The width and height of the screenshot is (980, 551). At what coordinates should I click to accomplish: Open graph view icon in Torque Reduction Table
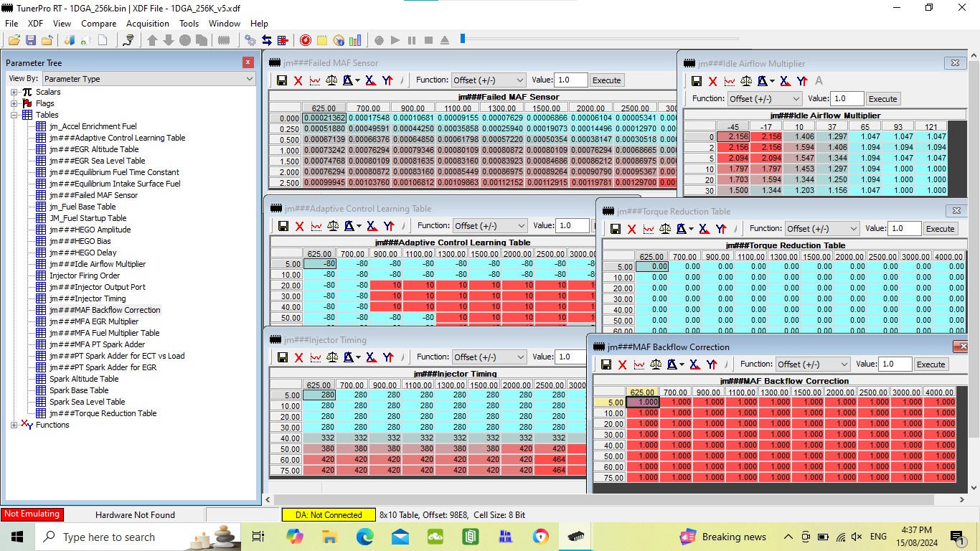(649, 229)
